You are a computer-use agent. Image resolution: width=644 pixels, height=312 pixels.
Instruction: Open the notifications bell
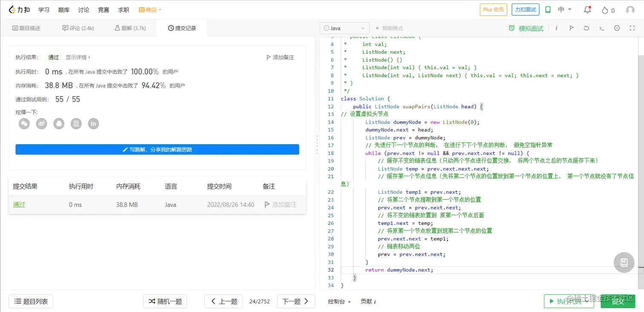tap(587, 10)
